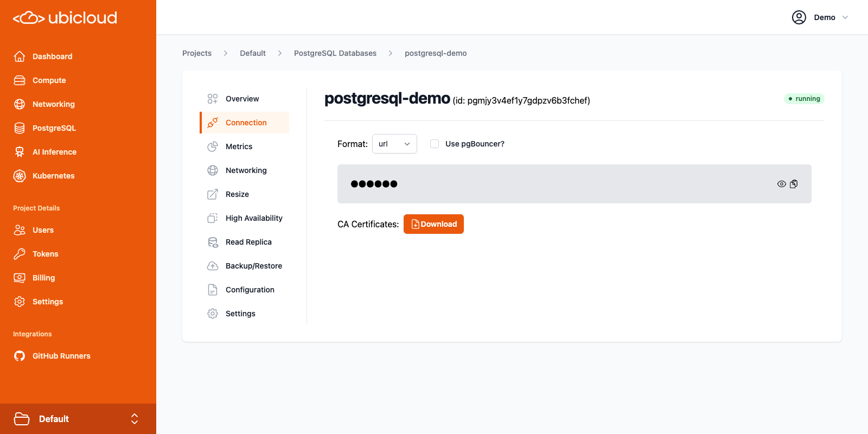Image resolution: width=868 pixels, height=434 pixels.
Task: Click the database Networking globe icon
Action: coord(213,170)
